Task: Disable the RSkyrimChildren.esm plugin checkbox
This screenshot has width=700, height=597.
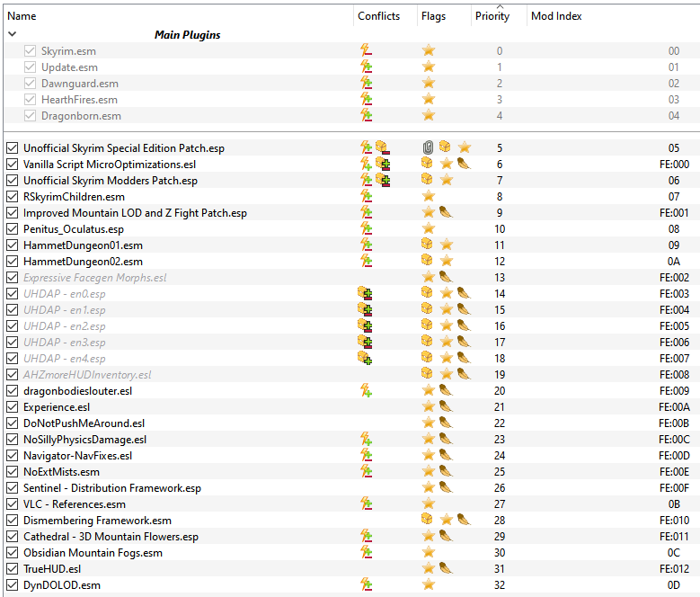Action: coord(13,197)
